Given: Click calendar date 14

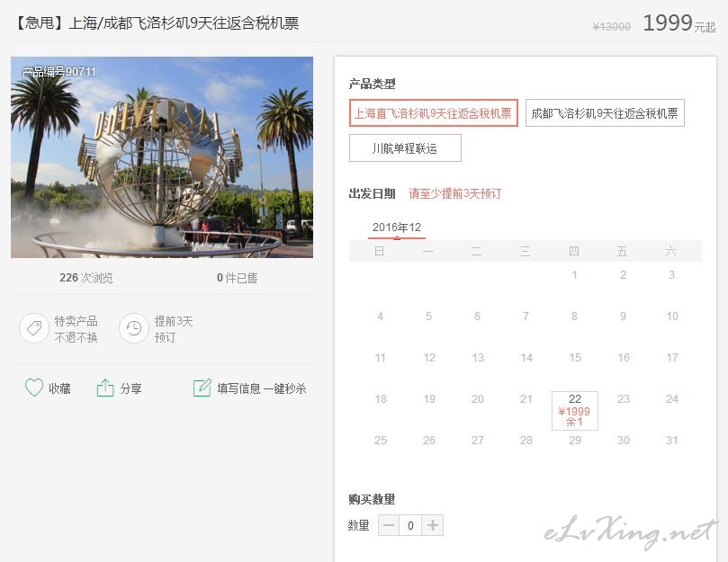Looking at the screenshot, I should click(x=526, y=357).
